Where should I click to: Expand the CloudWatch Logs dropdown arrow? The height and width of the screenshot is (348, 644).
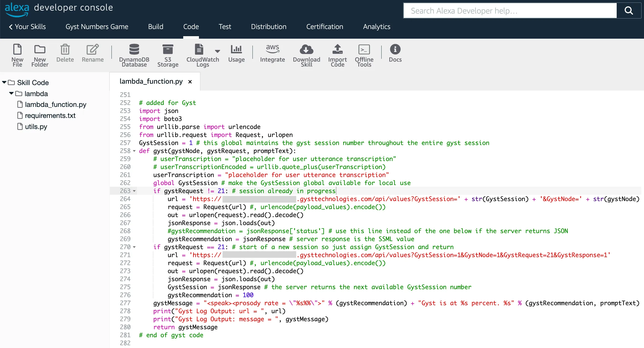point(217,51)
